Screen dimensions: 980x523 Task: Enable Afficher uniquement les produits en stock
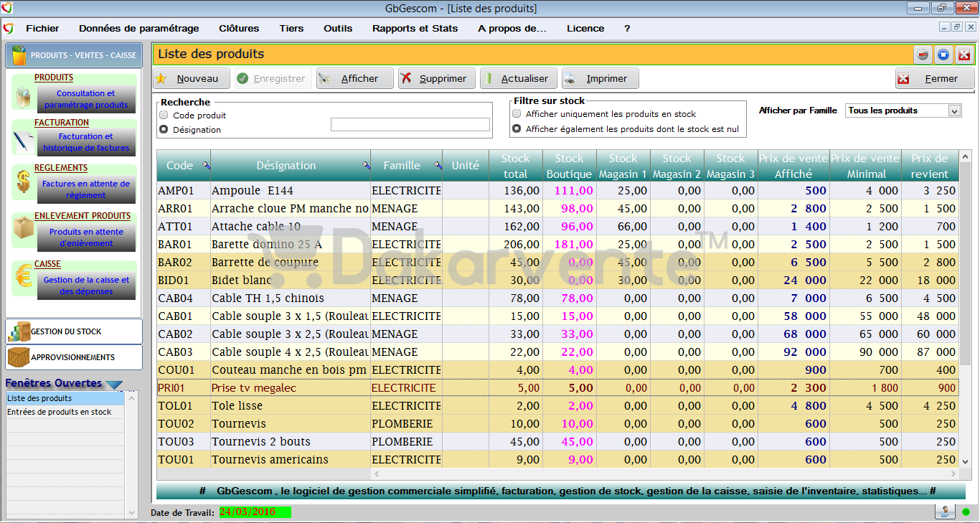click(517, 114)
